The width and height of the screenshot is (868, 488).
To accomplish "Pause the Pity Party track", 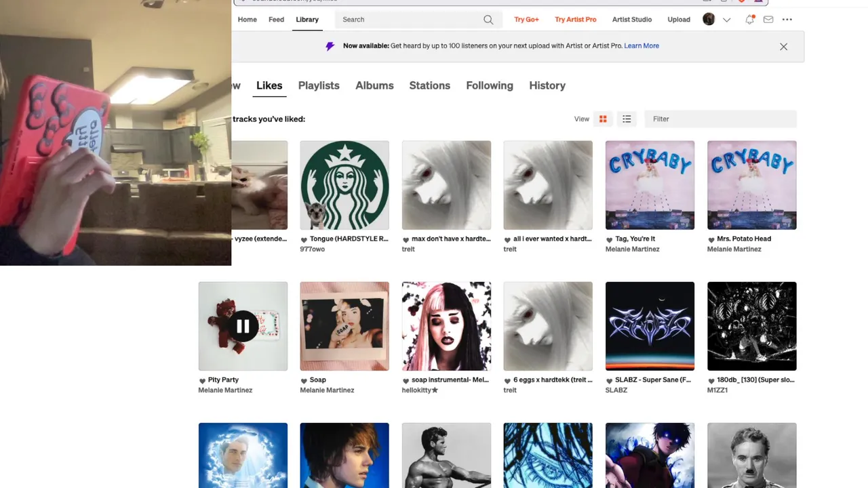I will pyautogui.click(x=243, y=327).
